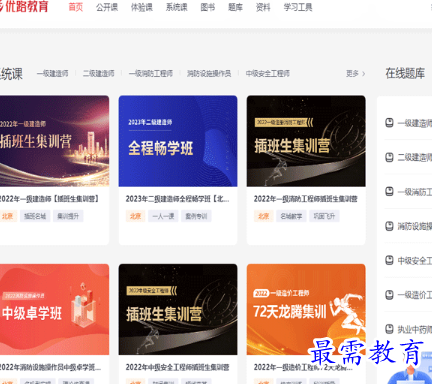Click the 图书 navigation item
The width and height of the screenshot is (432, 384).
208,7
